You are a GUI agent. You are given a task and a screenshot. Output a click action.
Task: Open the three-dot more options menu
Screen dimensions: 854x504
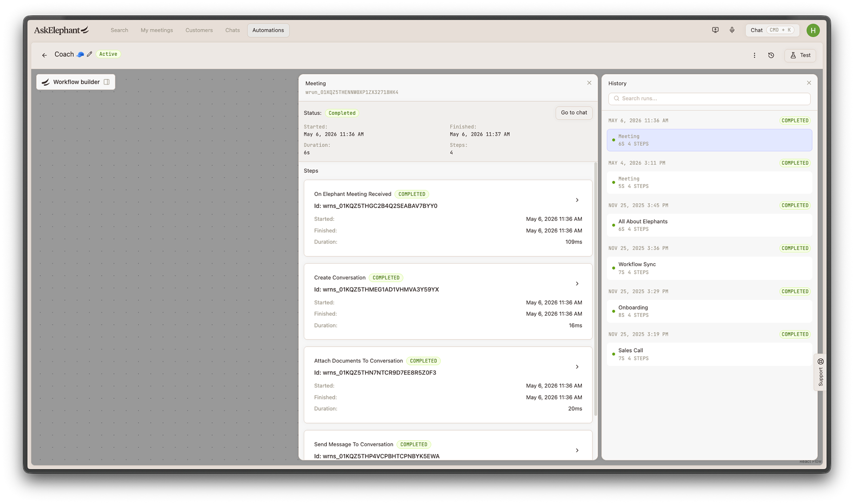pyautogui.click(x=754, y=55)
